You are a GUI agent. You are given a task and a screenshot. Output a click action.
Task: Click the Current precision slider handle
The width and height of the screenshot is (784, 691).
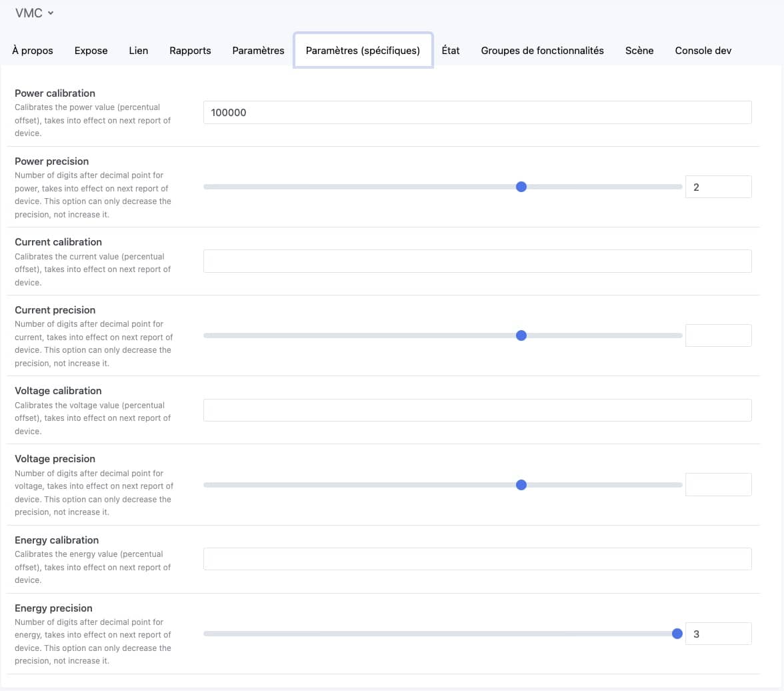click(521, 335)
